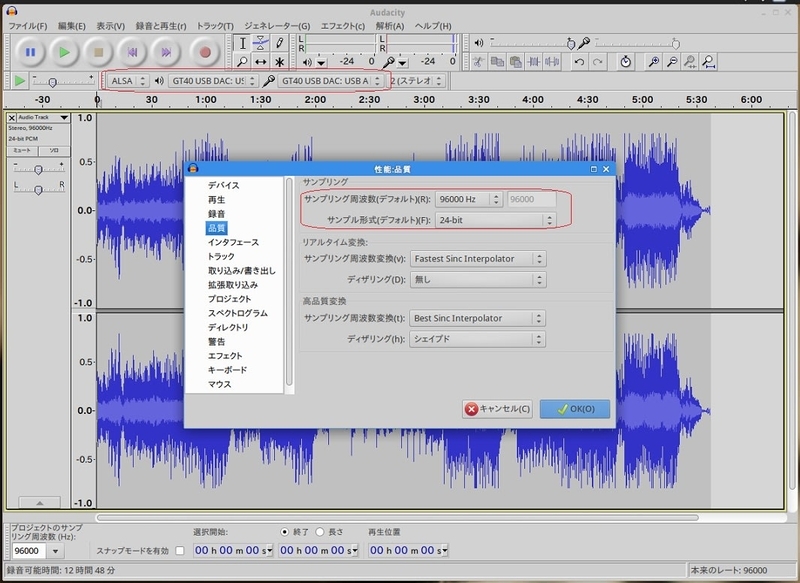Click the Cut scissors icon
800x583 pixels.
[x=478, y=62]
